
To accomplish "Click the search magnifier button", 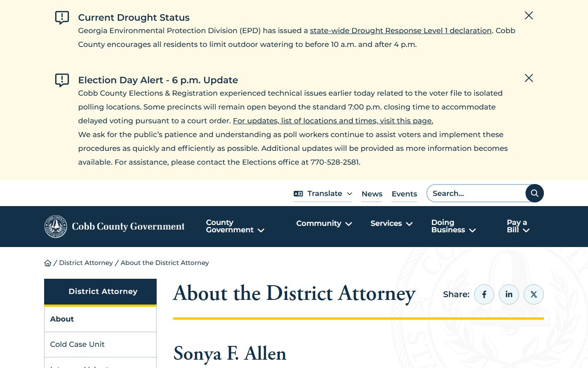I will coord(535,193).
